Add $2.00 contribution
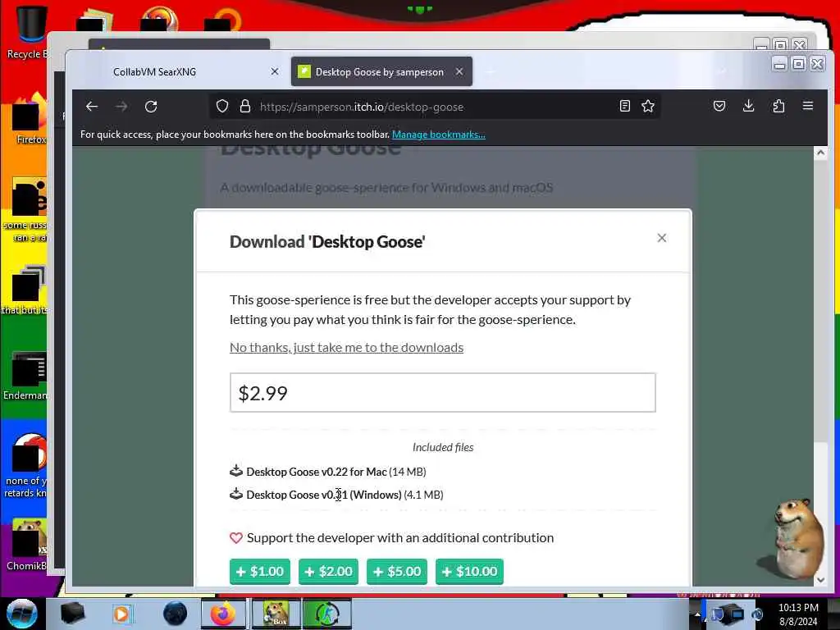 click(328, 571)
